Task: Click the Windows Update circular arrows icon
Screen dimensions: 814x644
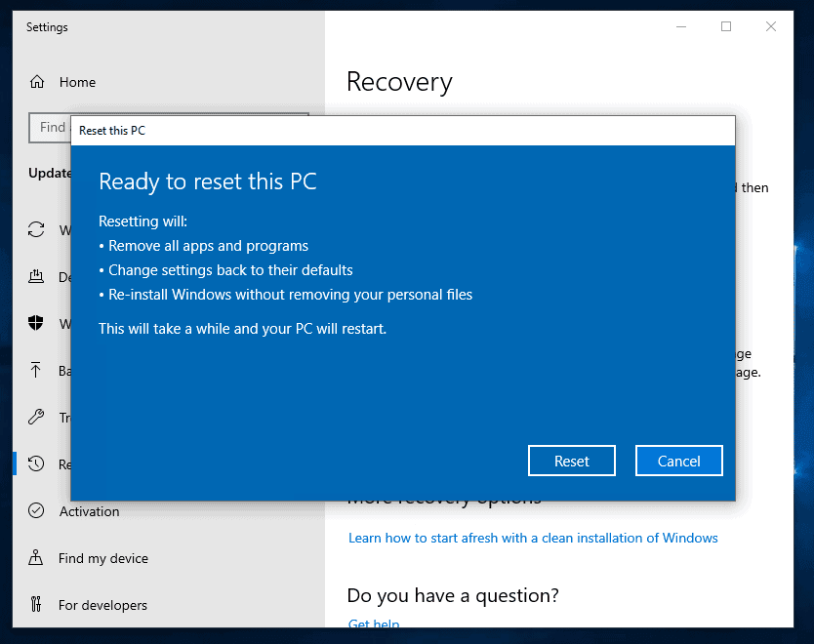Action: 36,229
